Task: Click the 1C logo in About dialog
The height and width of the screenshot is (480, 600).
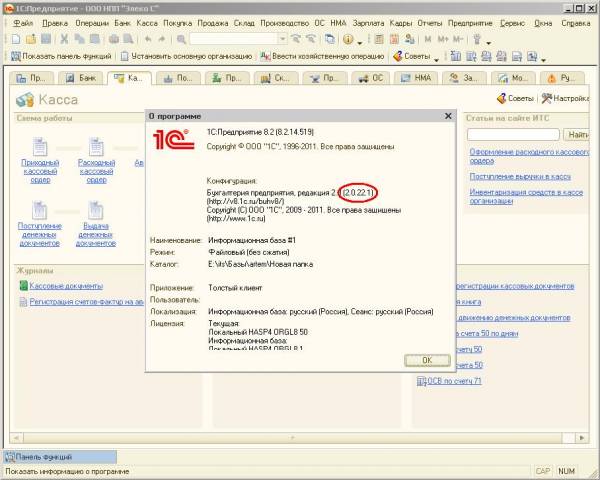Action: coord(173,139)
